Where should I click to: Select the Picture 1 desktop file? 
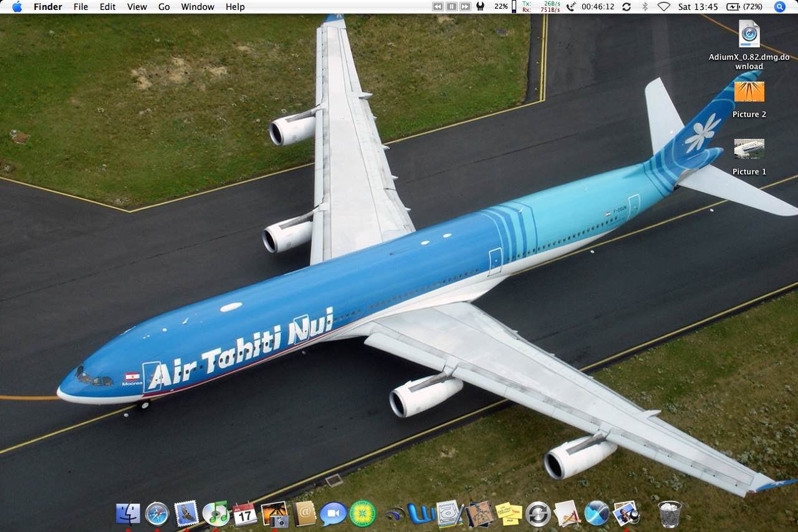(749, 157)
